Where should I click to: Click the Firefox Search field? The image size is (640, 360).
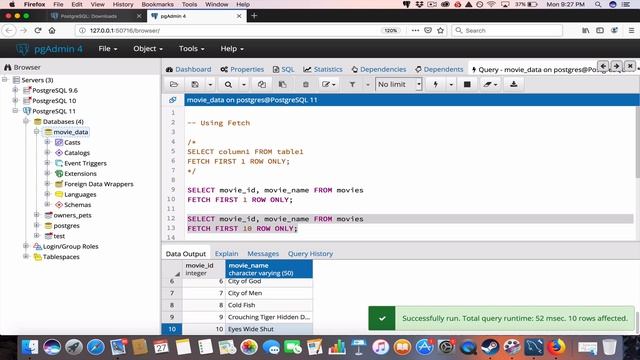pos(507,30)
